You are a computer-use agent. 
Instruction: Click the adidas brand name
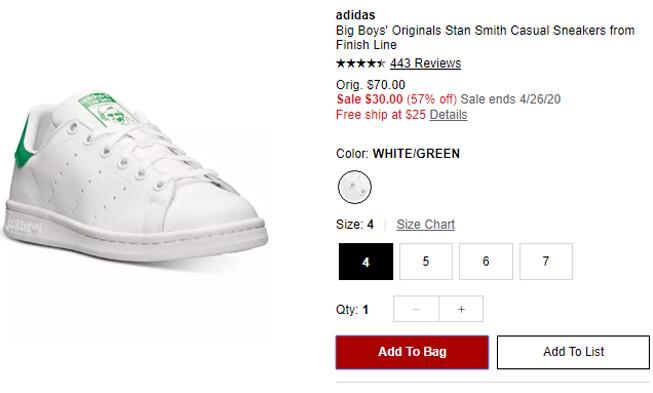tap(356, 15)
